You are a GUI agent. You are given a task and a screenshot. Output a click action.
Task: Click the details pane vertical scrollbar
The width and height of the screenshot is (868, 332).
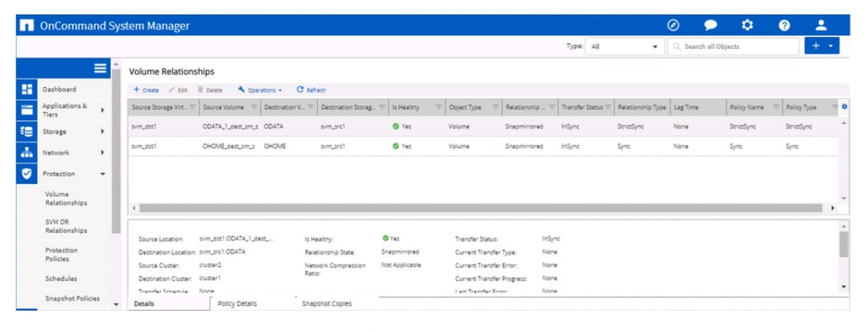click(x=843, y=245)
